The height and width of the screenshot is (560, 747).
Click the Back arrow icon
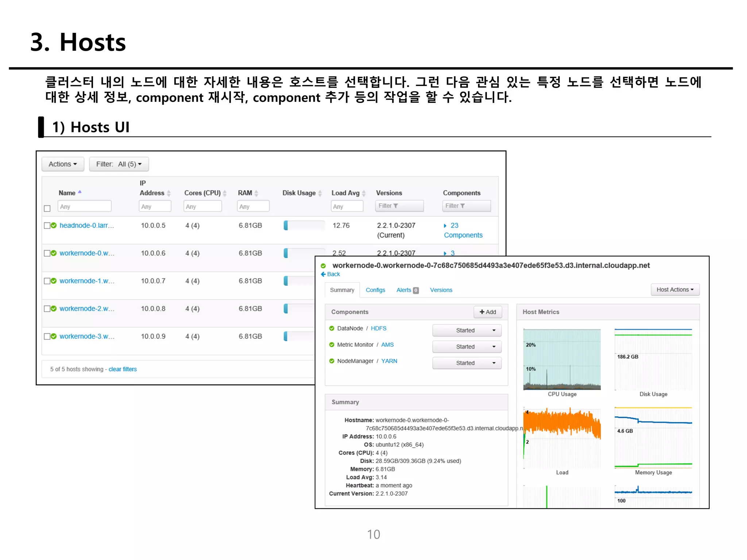[323, 274]
